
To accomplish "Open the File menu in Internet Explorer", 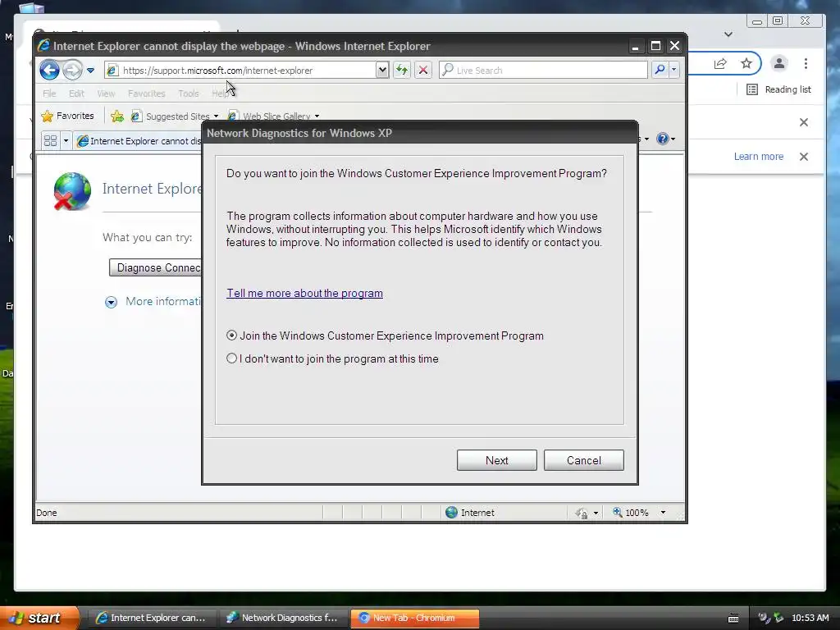I will pyautogui.click(x=49, y=94).
